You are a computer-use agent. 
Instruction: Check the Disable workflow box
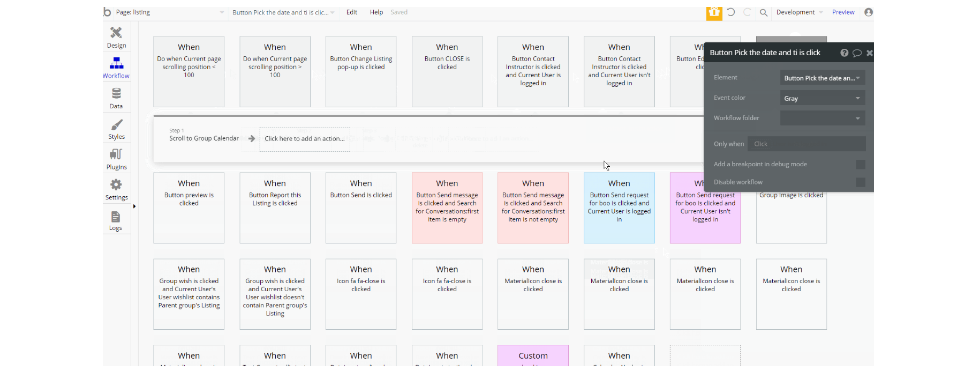[861, 182]
